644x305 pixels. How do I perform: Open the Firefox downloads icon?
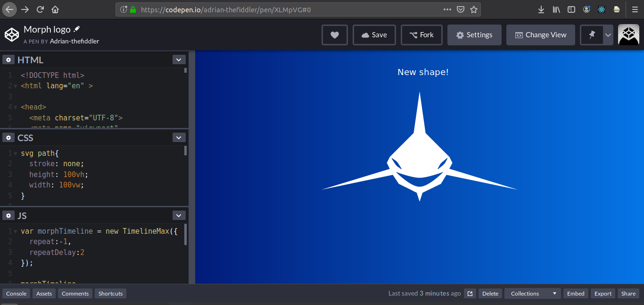click(541, 9)
